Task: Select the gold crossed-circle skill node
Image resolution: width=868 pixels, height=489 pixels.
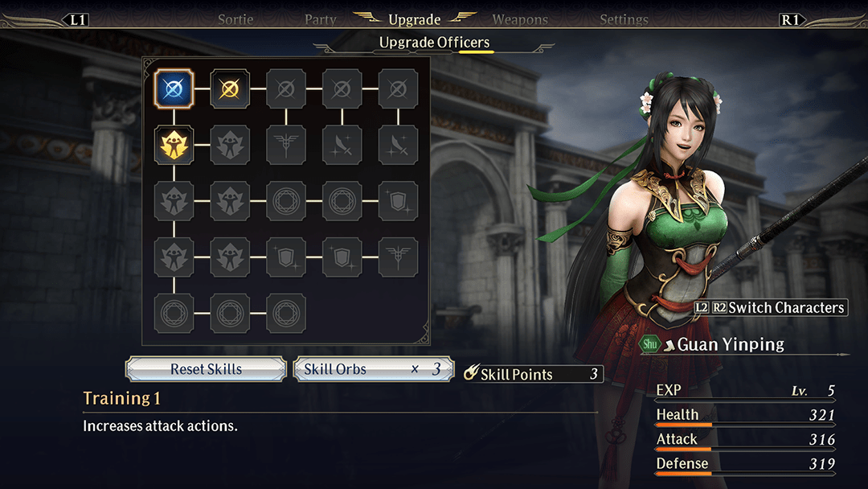Action: [230, 88]
